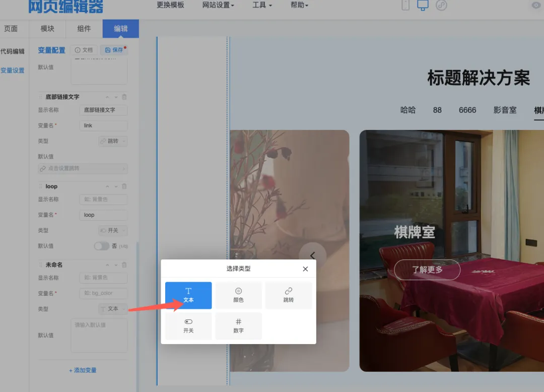Open the 变量设置 section
Viewport: 544px width, 392px height.
pos(13,71)
